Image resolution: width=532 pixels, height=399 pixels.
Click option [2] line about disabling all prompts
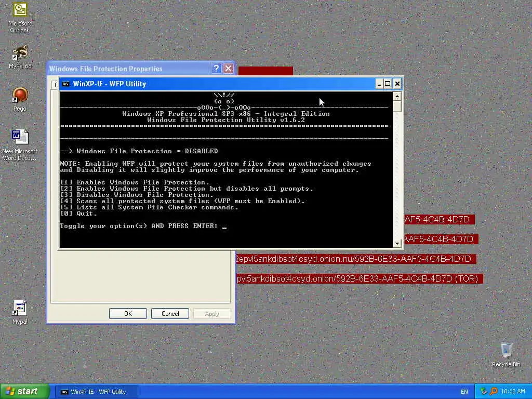pos(187,189)
